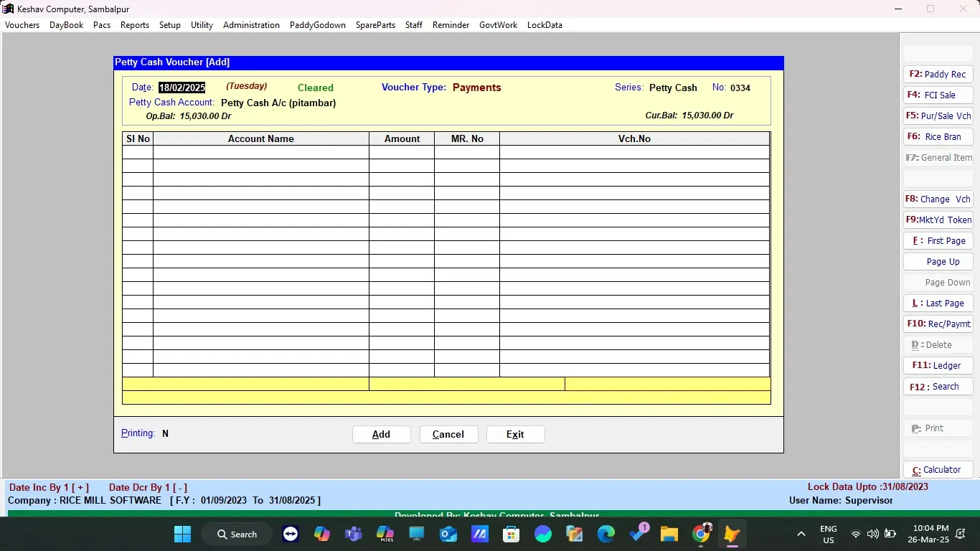Open Microsoft Store from the taskbar

(512, 534)
